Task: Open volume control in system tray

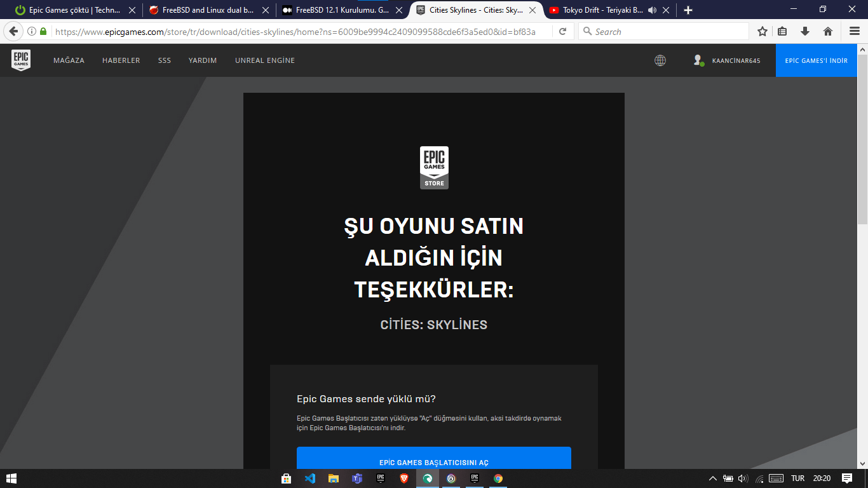Action: 743,478
